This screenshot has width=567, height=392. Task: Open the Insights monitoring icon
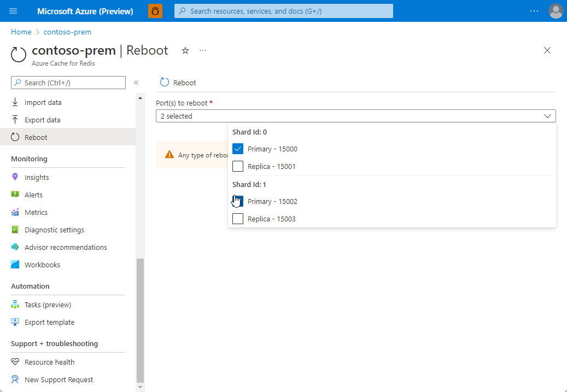15,177
